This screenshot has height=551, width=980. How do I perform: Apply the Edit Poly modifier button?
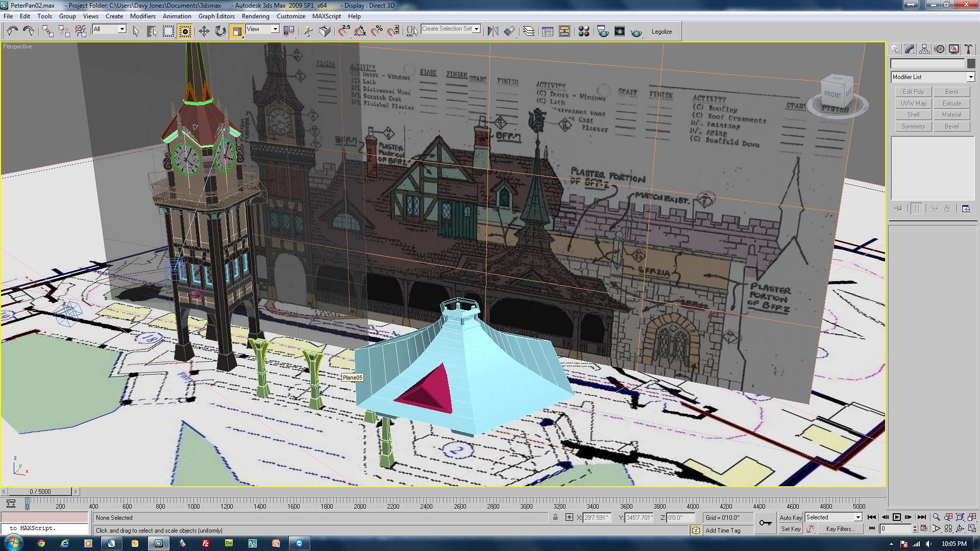(913, 92)
